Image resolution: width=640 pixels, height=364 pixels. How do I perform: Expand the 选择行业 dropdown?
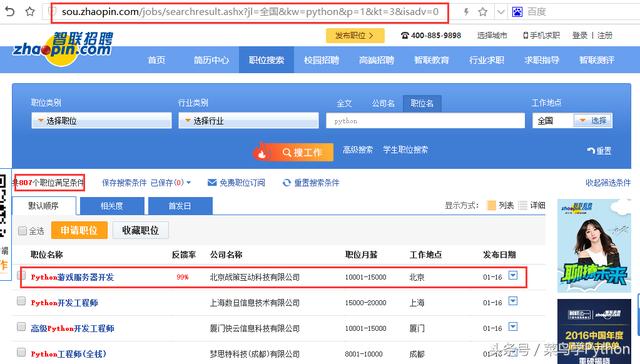(x=249, y=121)
